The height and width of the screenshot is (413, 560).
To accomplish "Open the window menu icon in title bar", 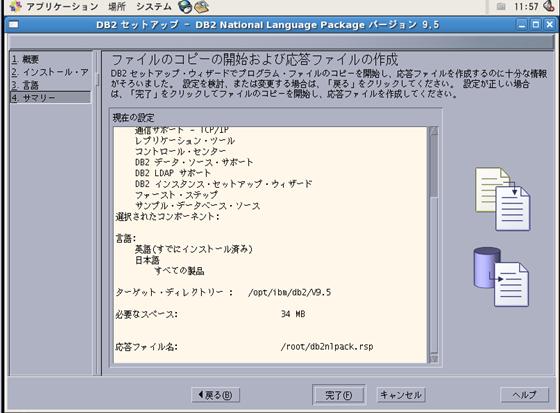I will click(x=14, y=25).
